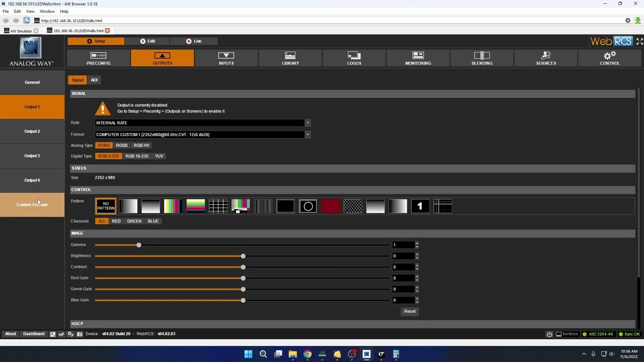The image size is (644, 362).
Task: Open Custom Formats in sidebar
Action: click(32, 205)
